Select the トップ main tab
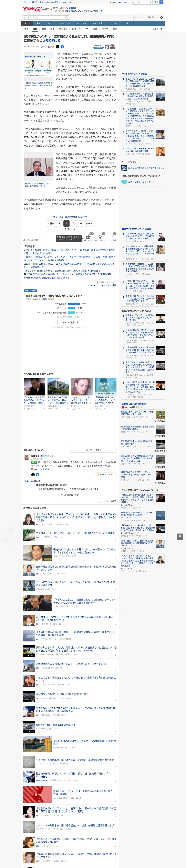Screen dimensions: 186x868 27,24
